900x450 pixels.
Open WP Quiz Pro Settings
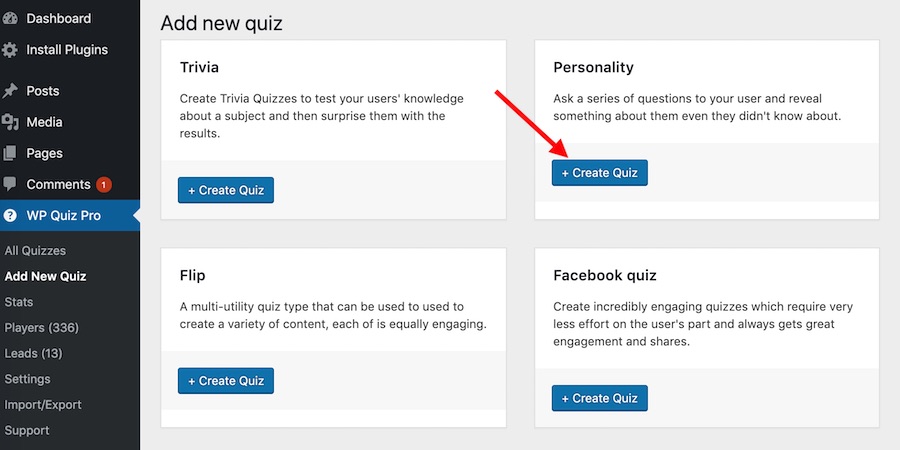pos(27,379)
